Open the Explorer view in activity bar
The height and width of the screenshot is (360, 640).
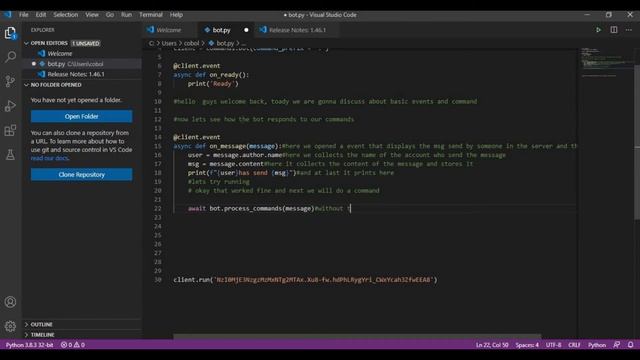coord(10,33)
